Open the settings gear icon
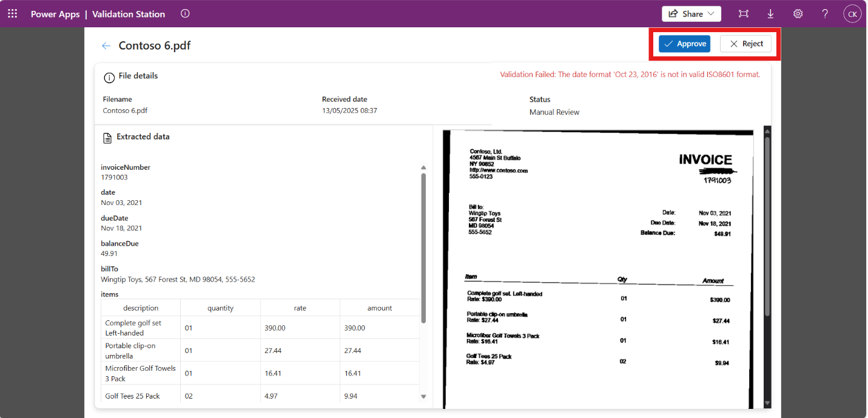 tap(798, 13)
